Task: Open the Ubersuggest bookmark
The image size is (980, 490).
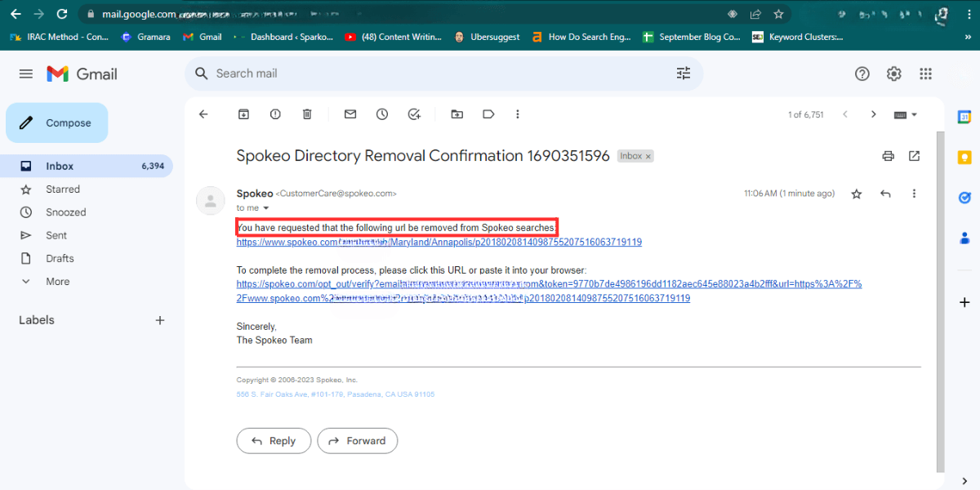Action: pos(488,37)
